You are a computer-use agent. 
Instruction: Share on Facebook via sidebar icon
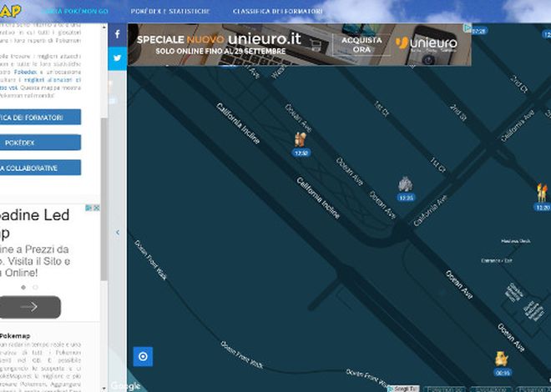click(118, 35)
